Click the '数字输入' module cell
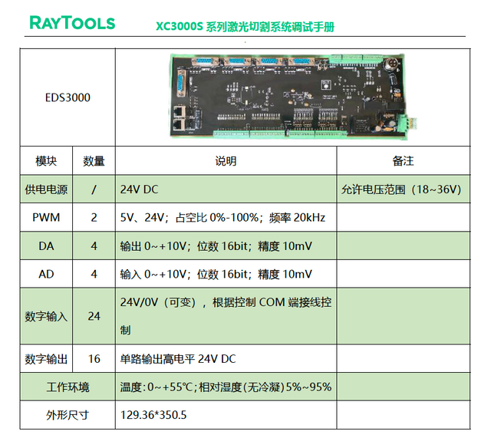This screenshot has width=491, height=448. point(46,317)
